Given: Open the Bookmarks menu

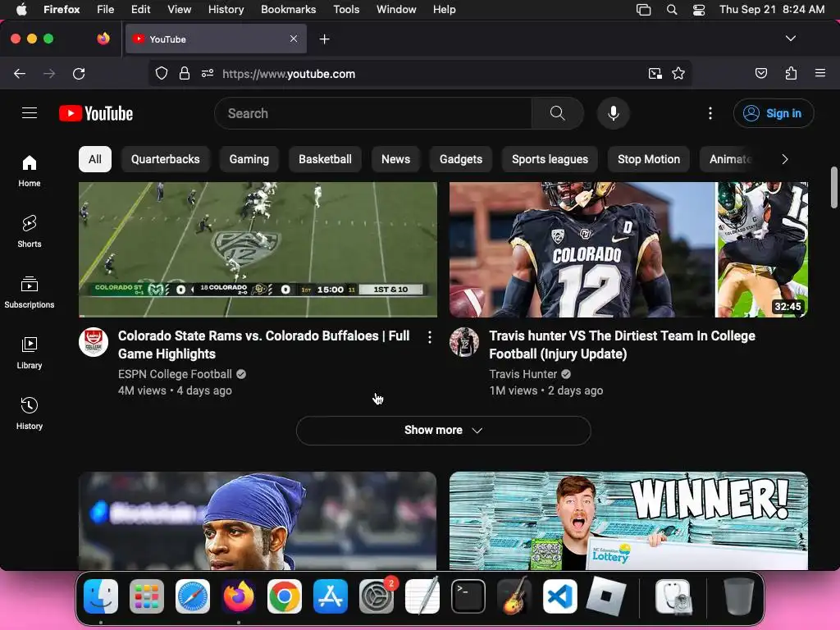Looking at the screenshot, I should pos(288,10).
